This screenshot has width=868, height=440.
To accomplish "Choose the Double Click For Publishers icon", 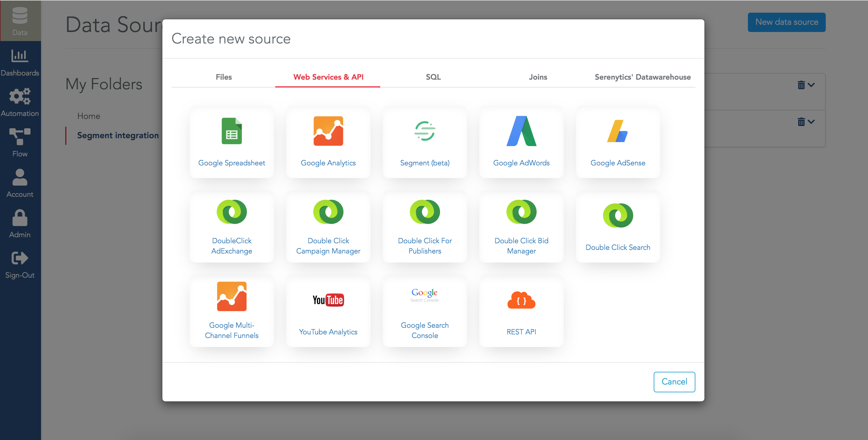I will tap(425, 212).
